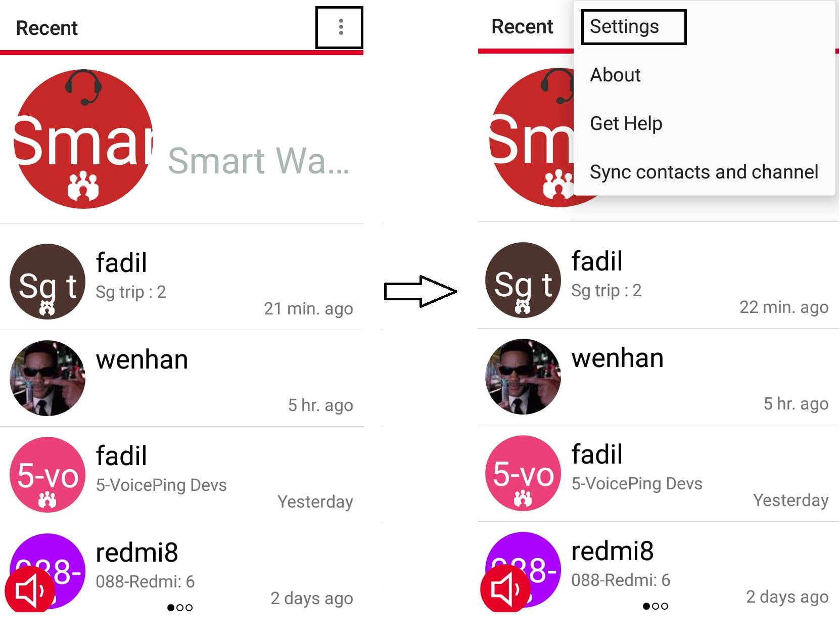
Task: Tap wenhan's profile photo in right list
Action: 523,377
